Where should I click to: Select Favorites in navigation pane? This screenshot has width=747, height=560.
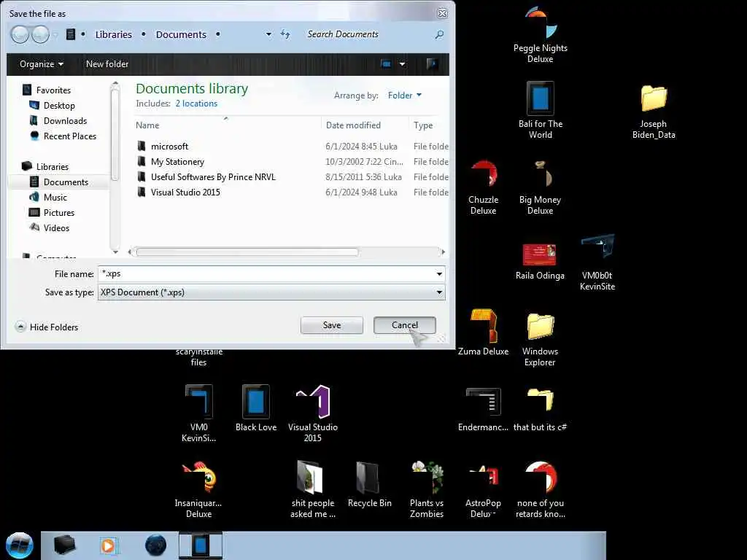pos(53,90)
